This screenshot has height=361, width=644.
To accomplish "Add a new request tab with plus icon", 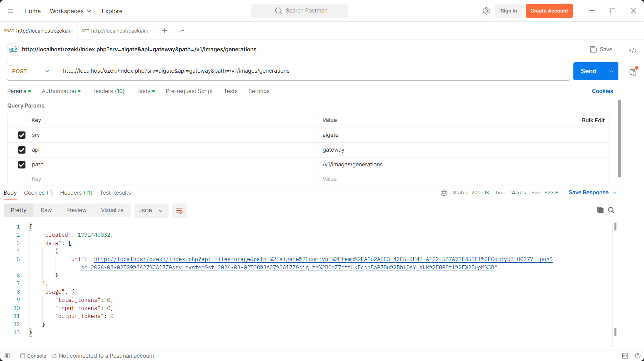I will (165, 31).
